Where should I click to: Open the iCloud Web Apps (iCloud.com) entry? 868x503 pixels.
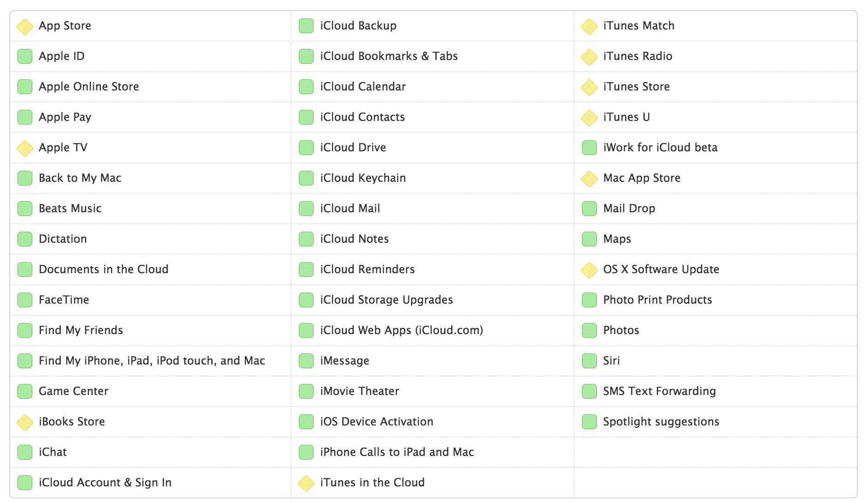(401, 330)
